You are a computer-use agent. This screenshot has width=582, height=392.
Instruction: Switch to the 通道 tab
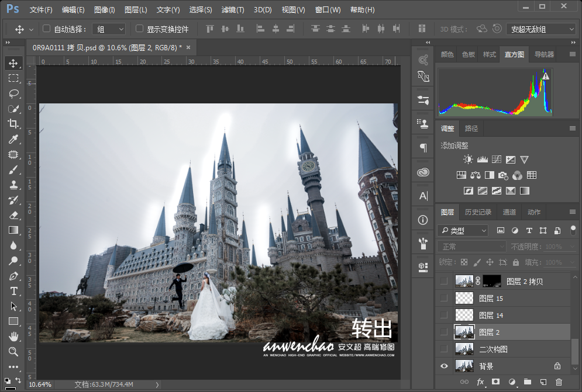[x=509, y=211]
